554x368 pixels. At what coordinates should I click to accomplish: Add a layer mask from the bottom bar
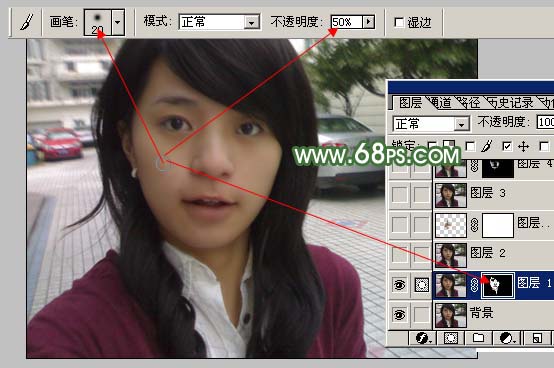click(x=450, y=338)
